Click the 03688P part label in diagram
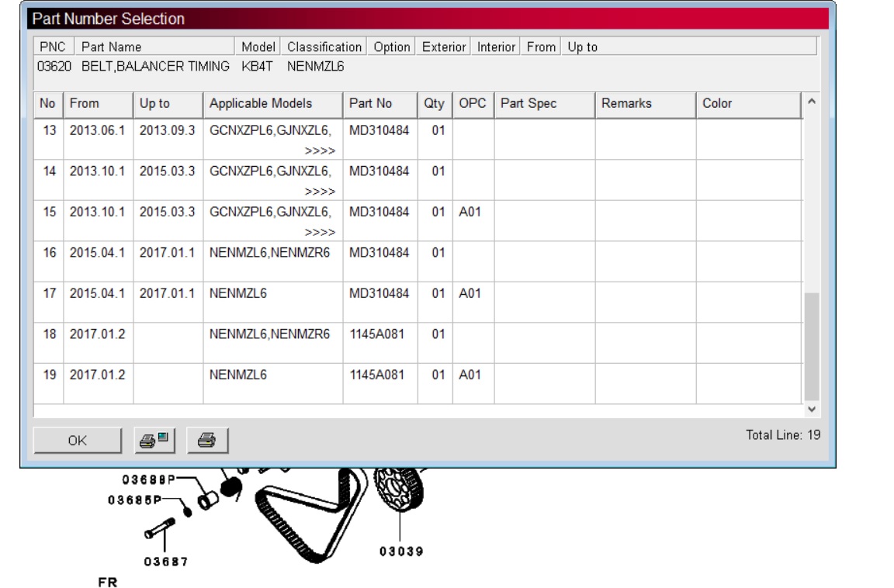This screenshot has height=588, width=894. (x=147, y=479)
